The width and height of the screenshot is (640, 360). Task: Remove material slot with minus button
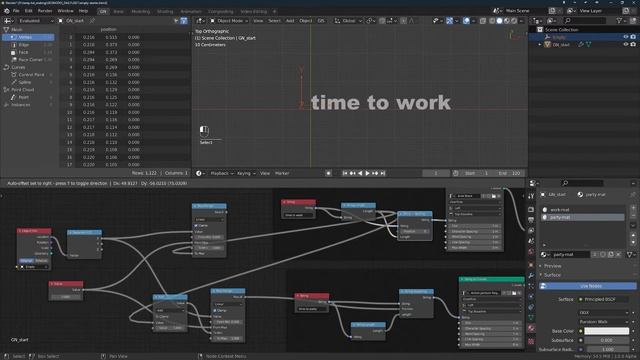pyautogui.click(x=633, y=215)
